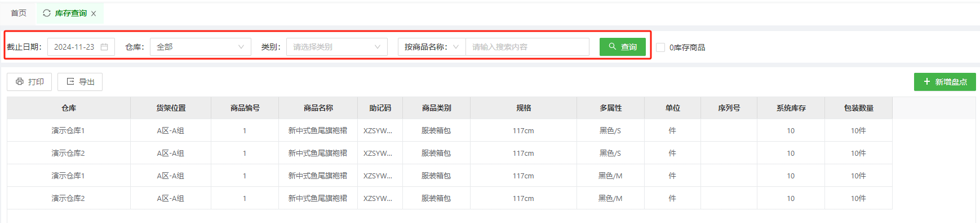Click 黑色/S in the first table row
Image resolution: width=980 pixels, height=223 pixels.
(x=610, y=130)
